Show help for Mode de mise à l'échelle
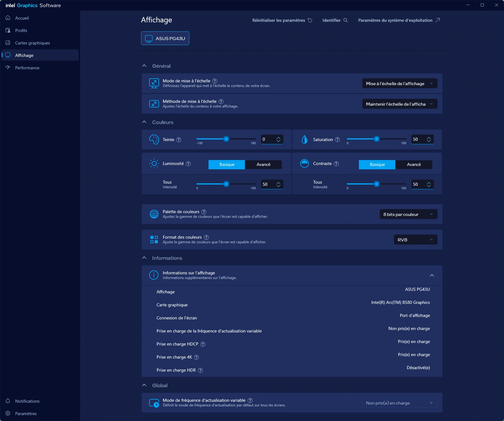The image size is (504, 421). click(x=215, y=81)
